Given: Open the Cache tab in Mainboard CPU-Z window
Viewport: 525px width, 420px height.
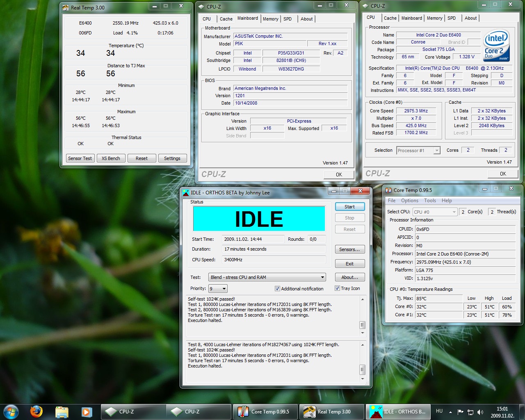Looking at the screenshot, I should 226,19.
